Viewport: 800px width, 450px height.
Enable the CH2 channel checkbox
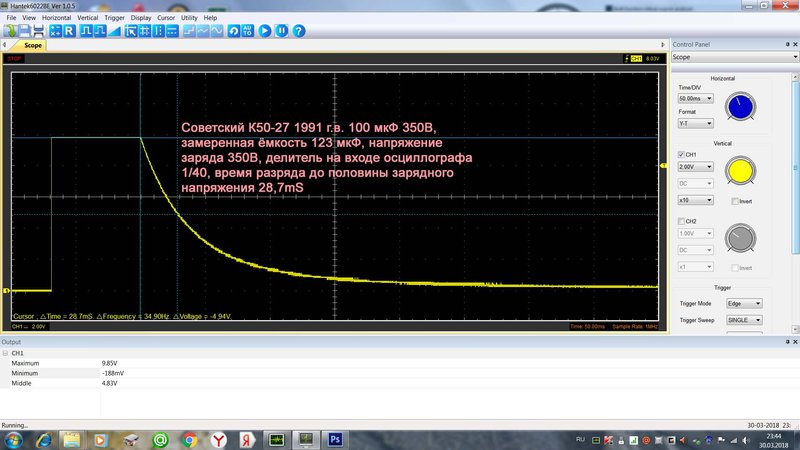(681, 221)
